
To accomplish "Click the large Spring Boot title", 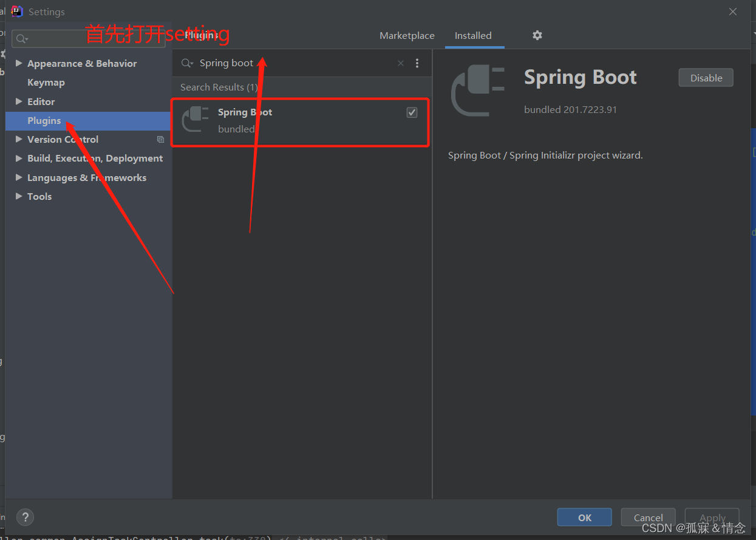I will click(581, 77).
